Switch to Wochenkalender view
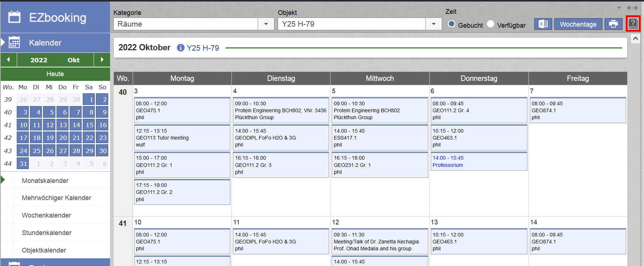Viewport: 644px width, 266px height. [x=47, y=215]
